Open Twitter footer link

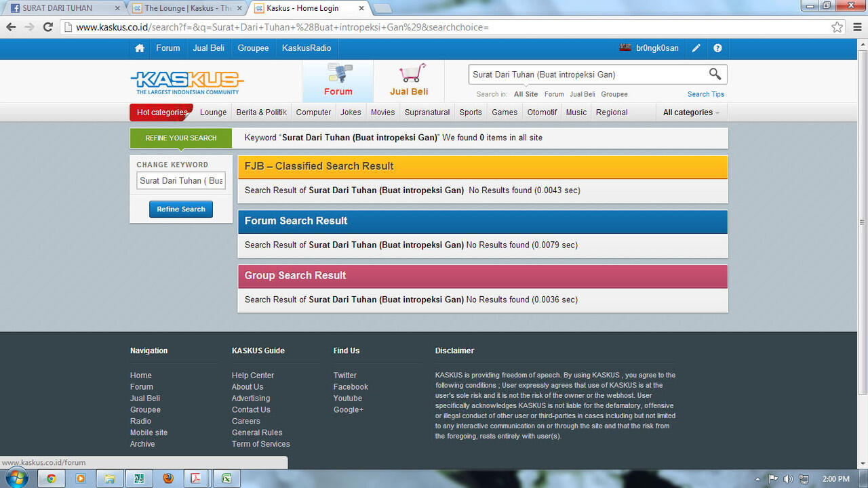click(x=345, y=375)
